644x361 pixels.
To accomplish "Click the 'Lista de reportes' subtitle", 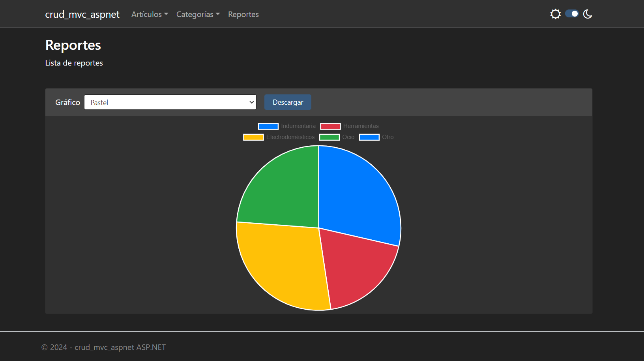I will tap(74, 63).
